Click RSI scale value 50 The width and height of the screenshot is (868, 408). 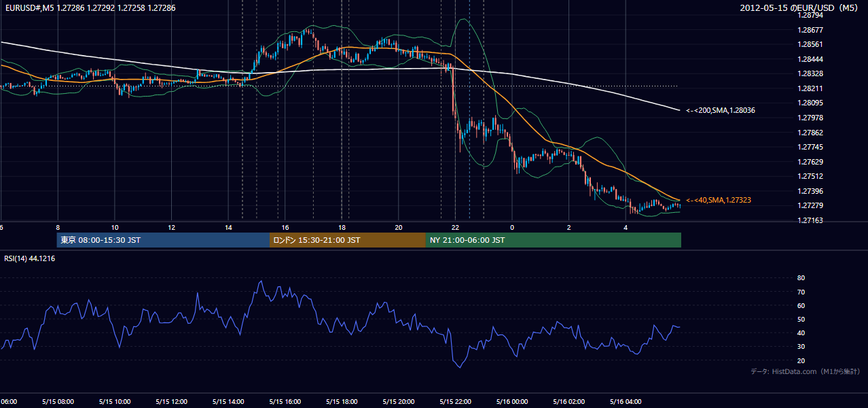click(801, 319)
